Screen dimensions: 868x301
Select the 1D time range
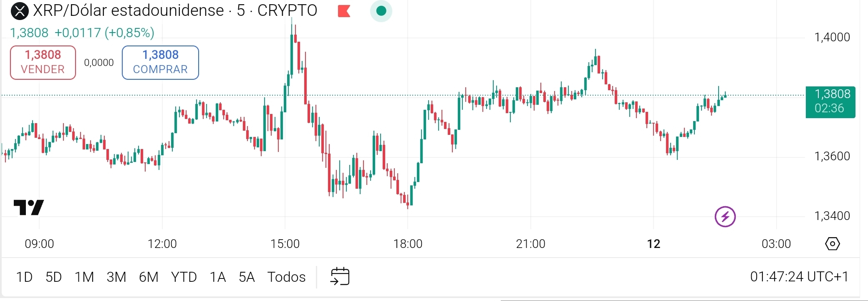24,277
